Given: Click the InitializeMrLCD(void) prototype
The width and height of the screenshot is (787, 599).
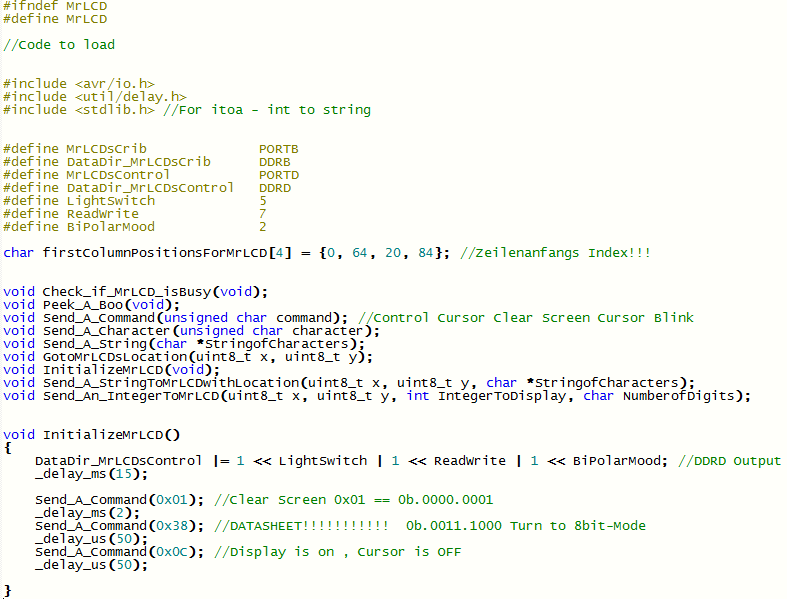Looking at the screenshot, I should (111, 370).
